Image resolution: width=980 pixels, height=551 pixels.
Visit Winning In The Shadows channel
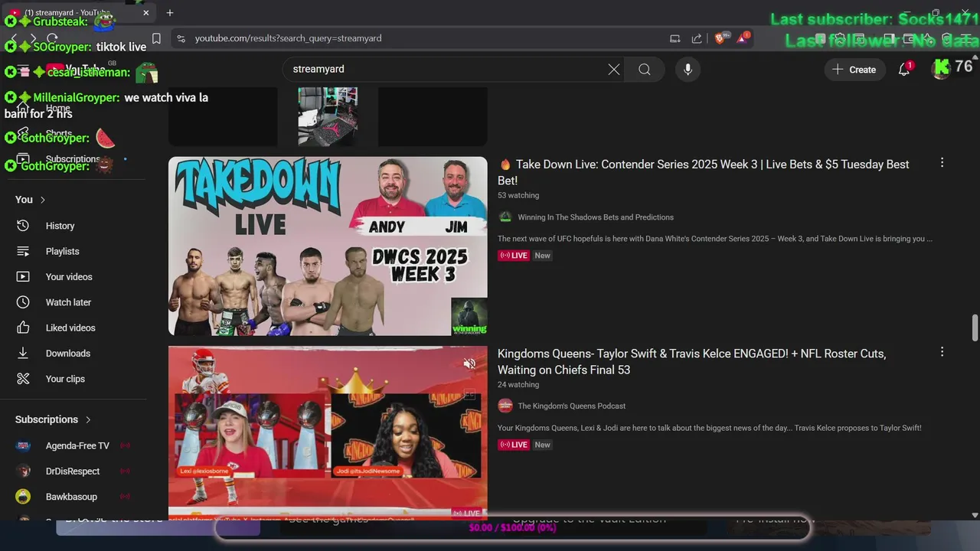(x=596, y=217)
